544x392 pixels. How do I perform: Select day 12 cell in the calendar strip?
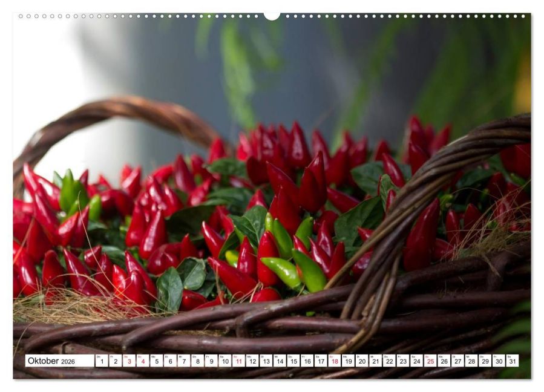pos(252,361)
